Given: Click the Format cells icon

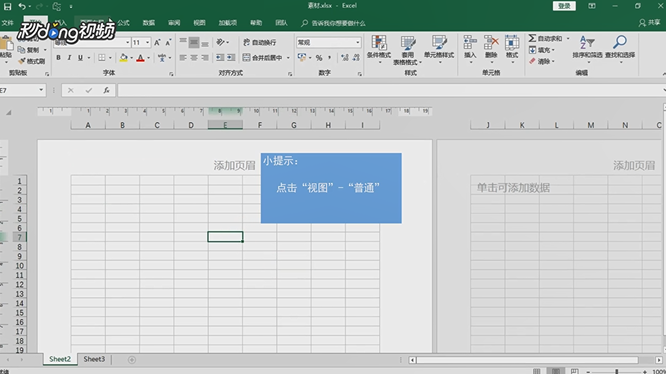Looking at the screenshot, I should 512,49.
